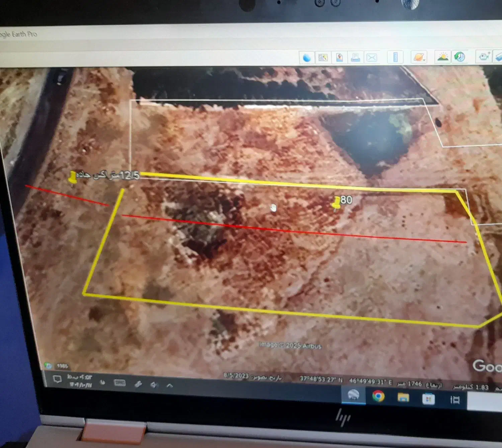This screenshot has width=502, height=448.
Task: Open the volume speaker control
Action: pos(153,385)
